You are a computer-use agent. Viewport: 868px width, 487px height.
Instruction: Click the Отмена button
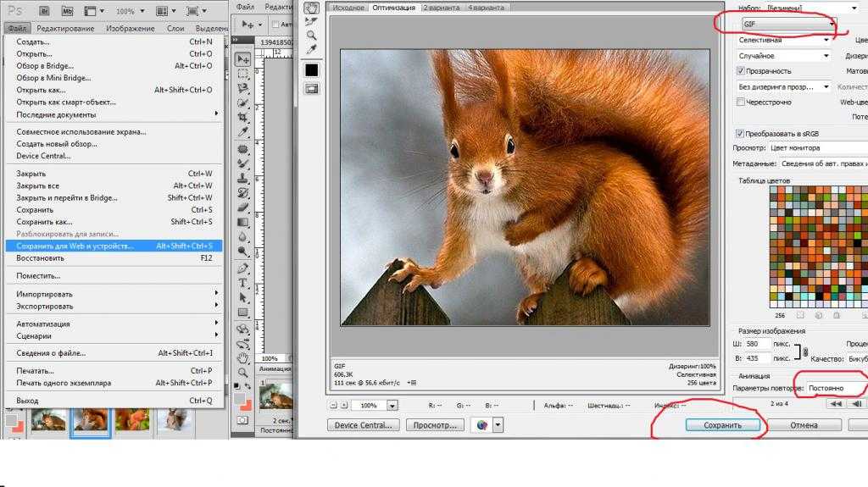(804, 425)
